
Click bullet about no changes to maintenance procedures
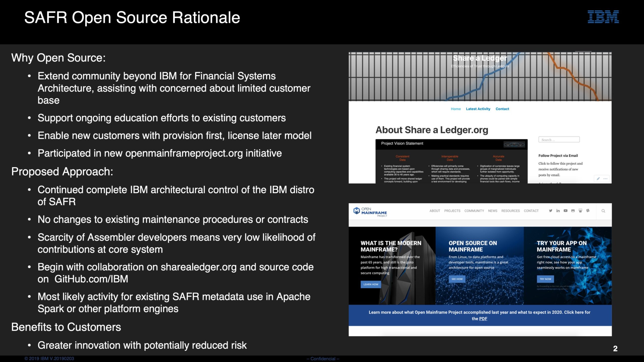tap(173, 219)
